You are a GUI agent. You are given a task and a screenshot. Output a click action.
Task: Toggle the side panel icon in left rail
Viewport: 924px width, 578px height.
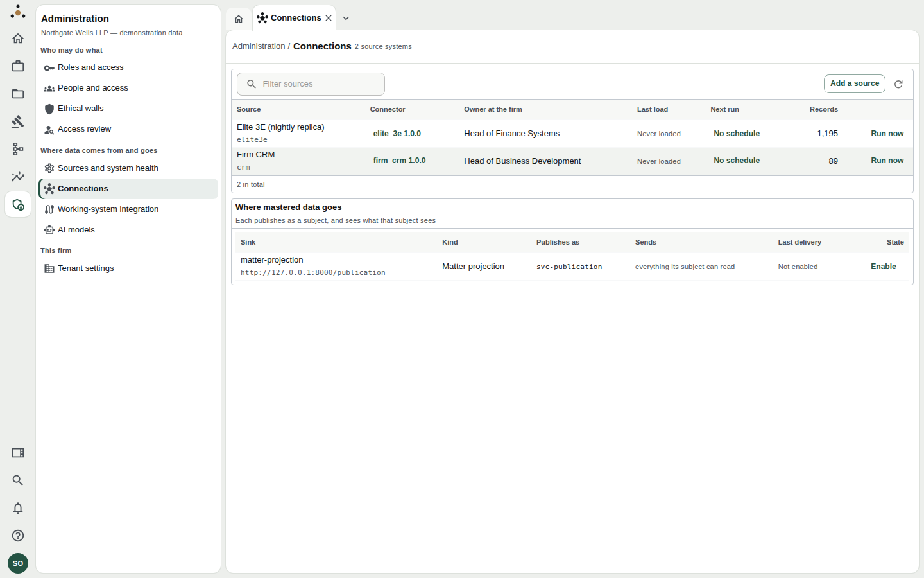pyautogui.click(x=18, y=453)
